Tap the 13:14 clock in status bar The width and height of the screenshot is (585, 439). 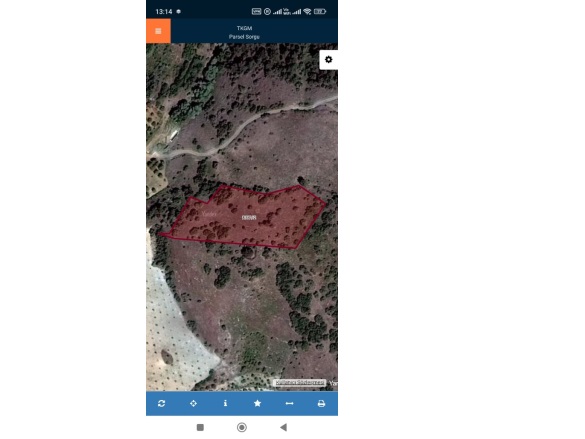[x=164, y=12]
